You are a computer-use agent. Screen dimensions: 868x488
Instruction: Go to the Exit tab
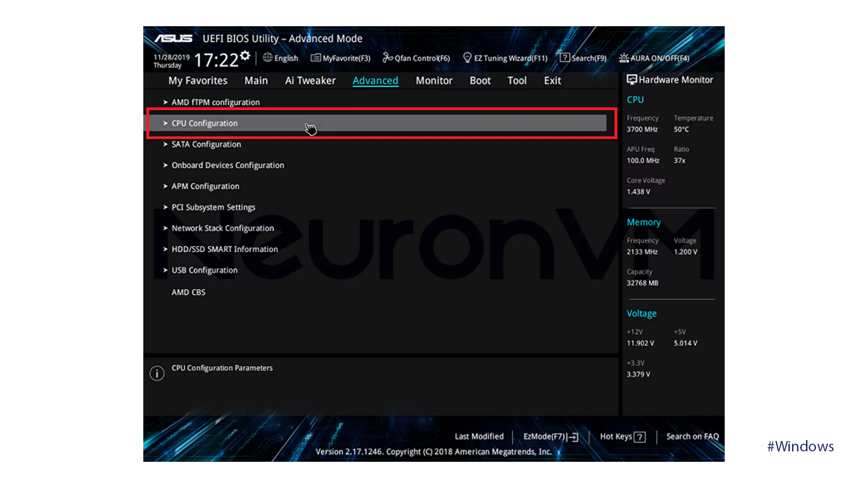[552, 80]
